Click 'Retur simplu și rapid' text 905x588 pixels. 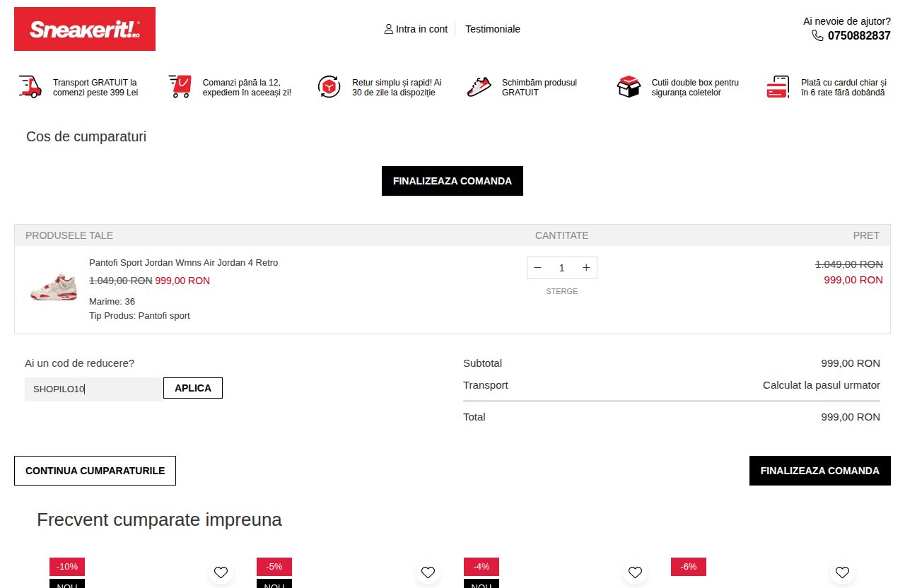397,88
